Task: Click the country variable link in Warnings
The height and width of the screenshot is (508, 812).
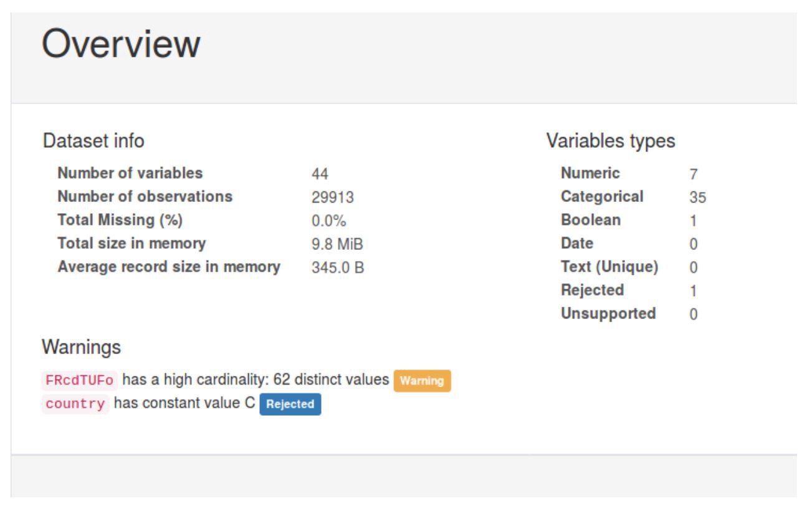Action: pos(75,404)
